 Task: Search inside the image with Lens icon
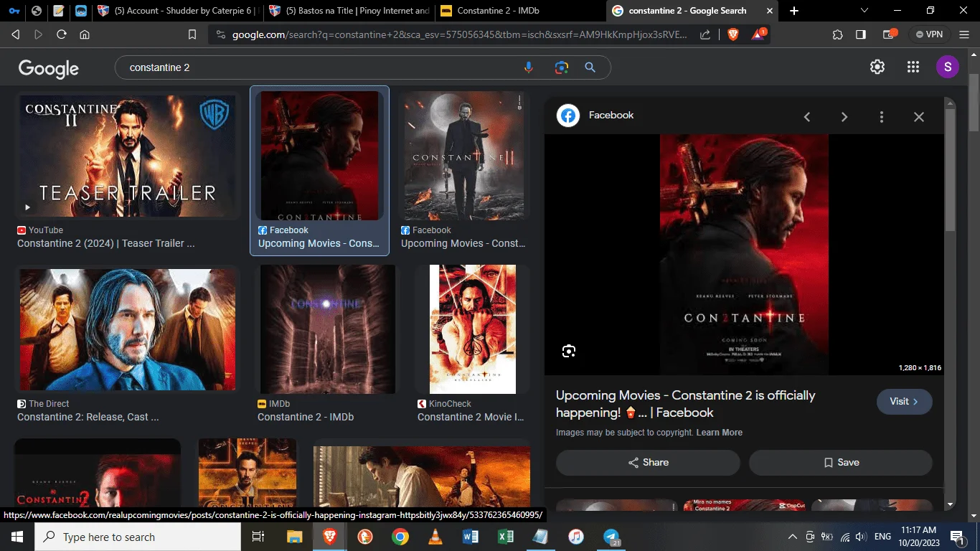[569, 351]
